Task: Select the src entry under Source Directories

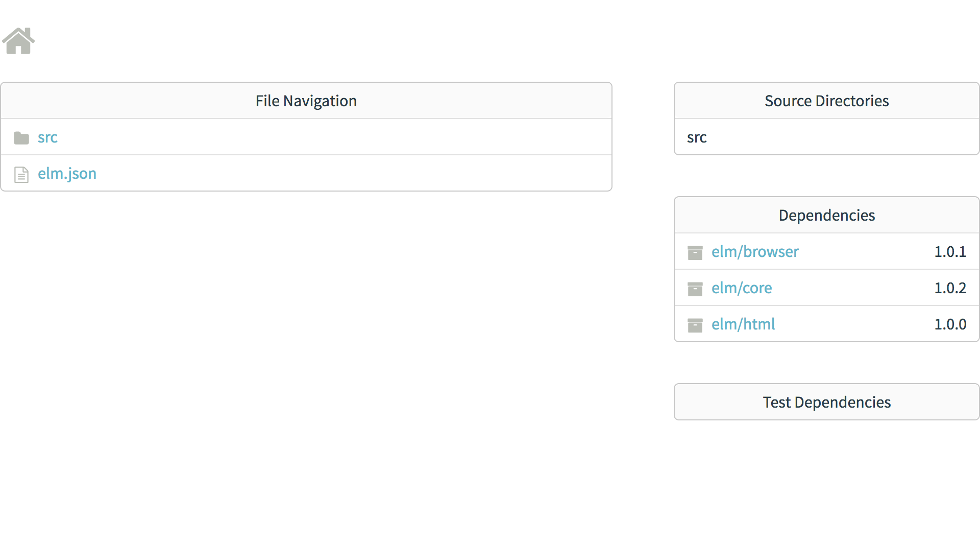Action: click(697, 137)
